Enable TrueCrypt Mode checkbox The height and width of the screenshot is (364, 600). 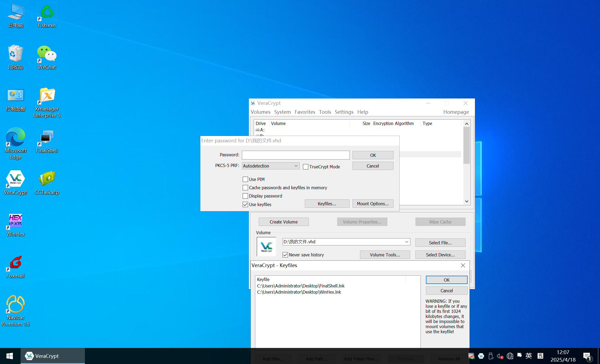click(306, 167)
